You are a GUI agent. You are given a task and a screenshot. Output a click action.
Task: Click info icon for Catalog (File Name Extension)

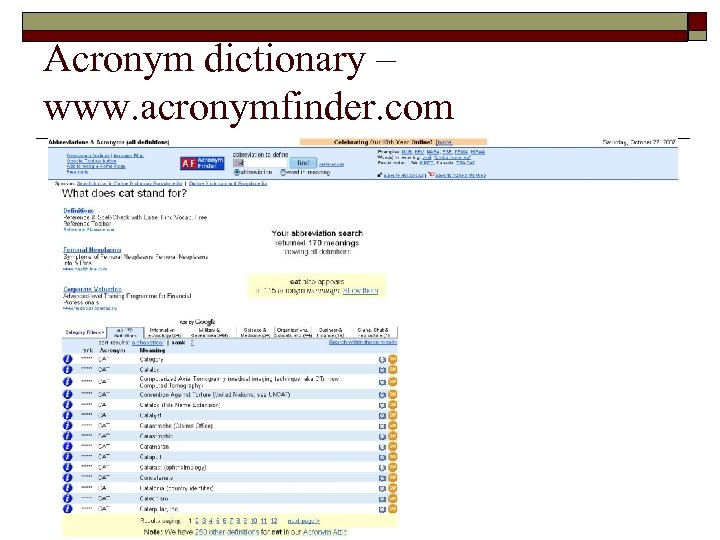(68, 405)
